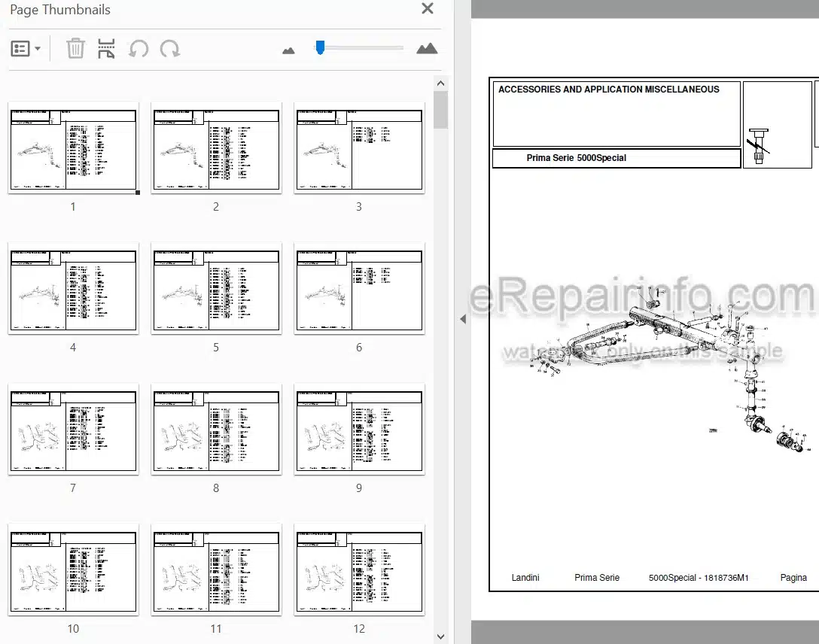The height and width of the screenshot is (644, 819).
Task: Select page 3 thumbnail
Action: tap(359, 148)
